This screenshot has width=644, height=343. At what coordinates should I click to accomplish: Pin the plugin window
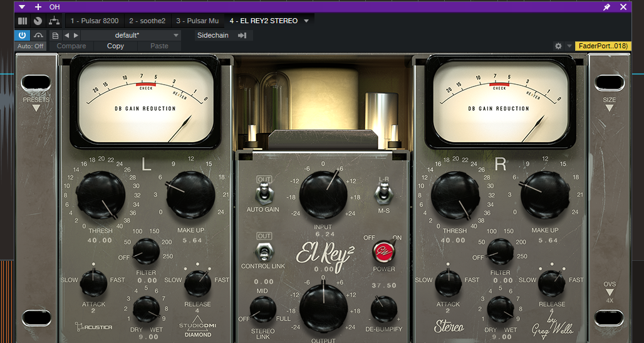tap(606, 7)
